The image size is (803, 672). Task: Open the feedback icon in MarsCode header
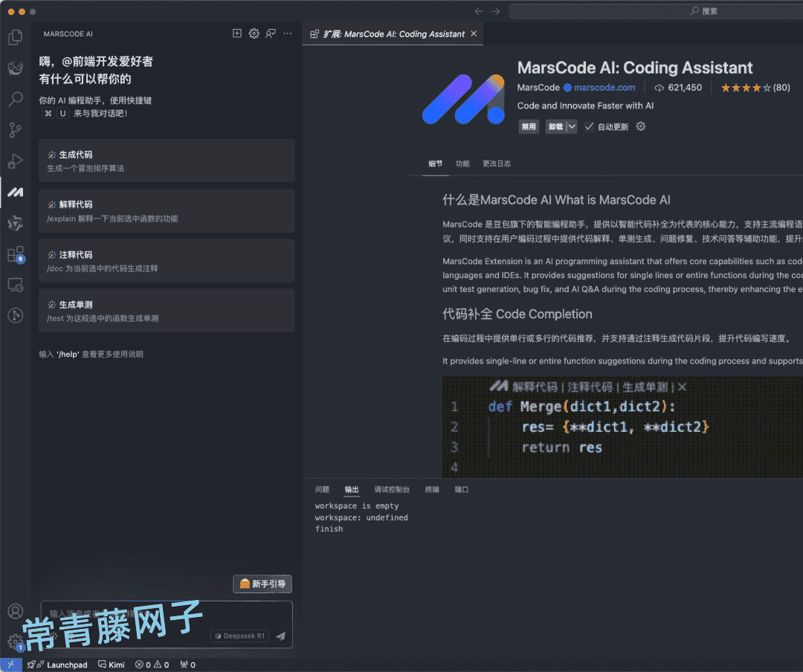click(x=271, y=33)
